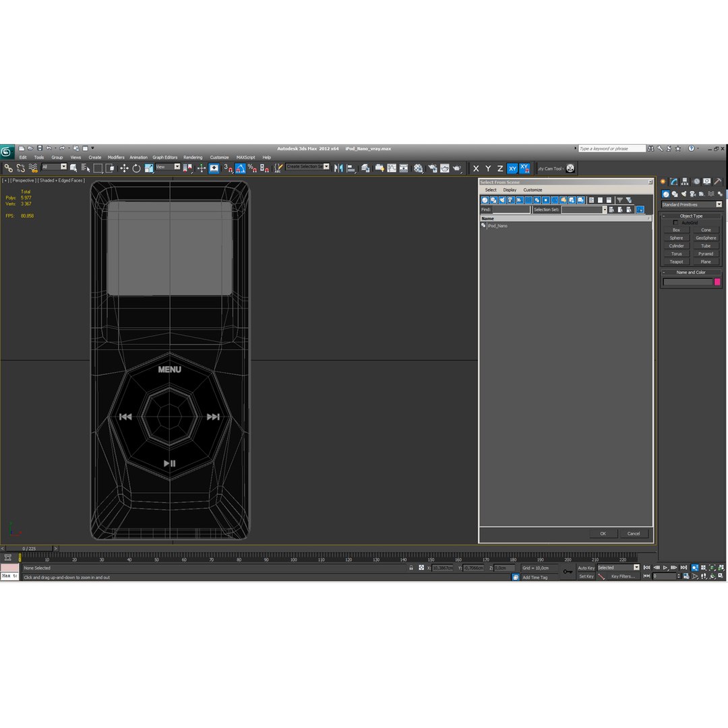
Task: Click the time slider at 0 / 225
Action: [29, 549]
